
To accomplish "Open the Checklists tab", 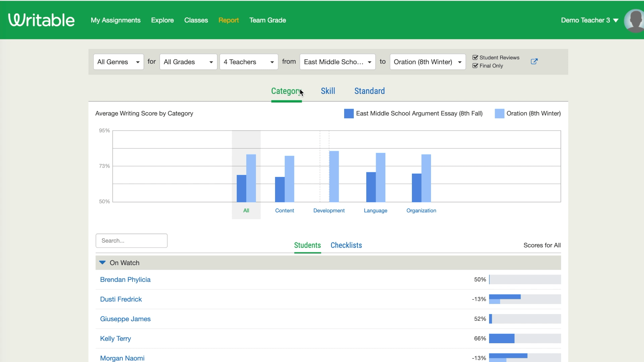I will [x=346, y=245].
